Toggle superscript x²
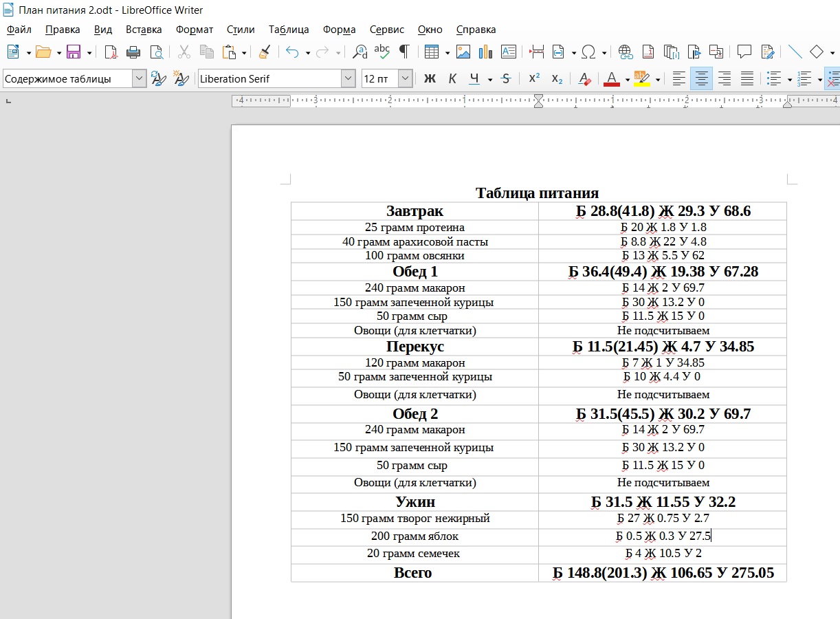Viewport: 840px width, 619px height. (534, 79)
